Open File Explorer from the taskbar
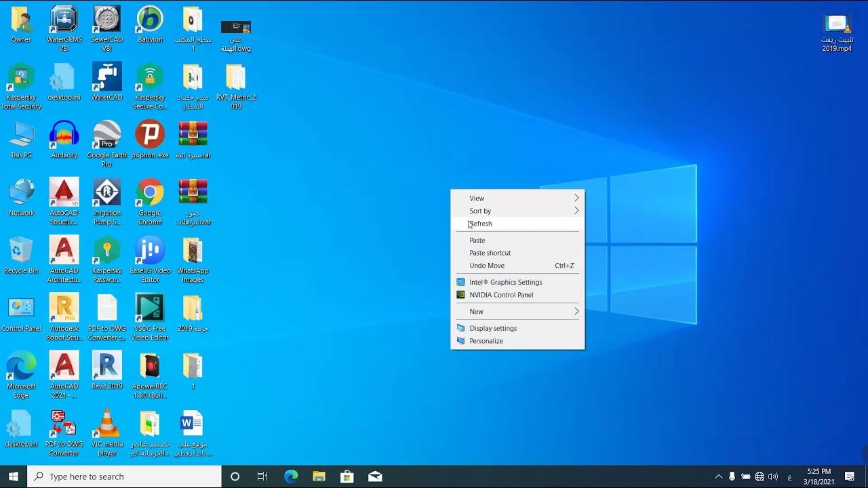This screenshot has width=868, height=488. tap(319, 476)
